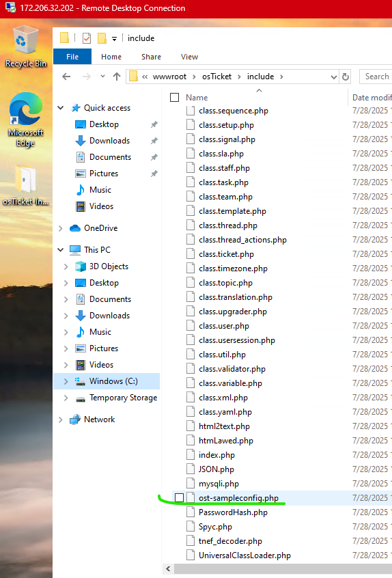392x578 pixels.
Task: Select Music under Quick access
Action: click(x=100, y=190)
